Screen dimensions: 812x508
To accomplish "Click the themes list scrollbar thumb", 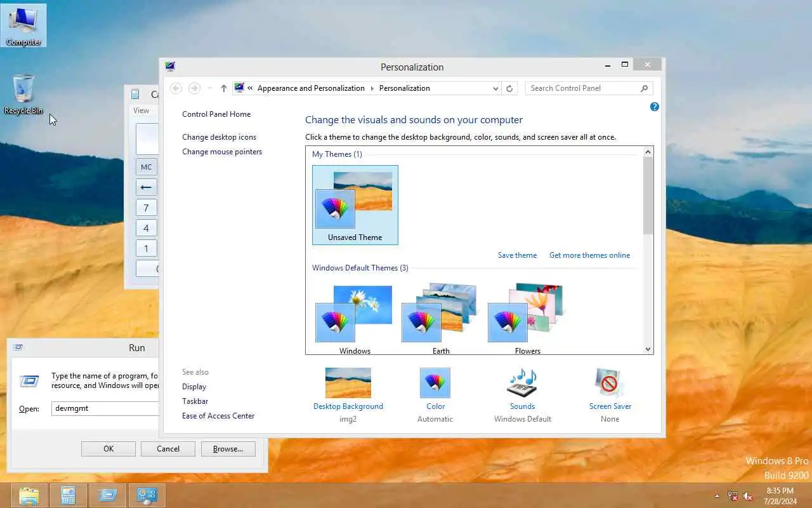I will (648, 196).
